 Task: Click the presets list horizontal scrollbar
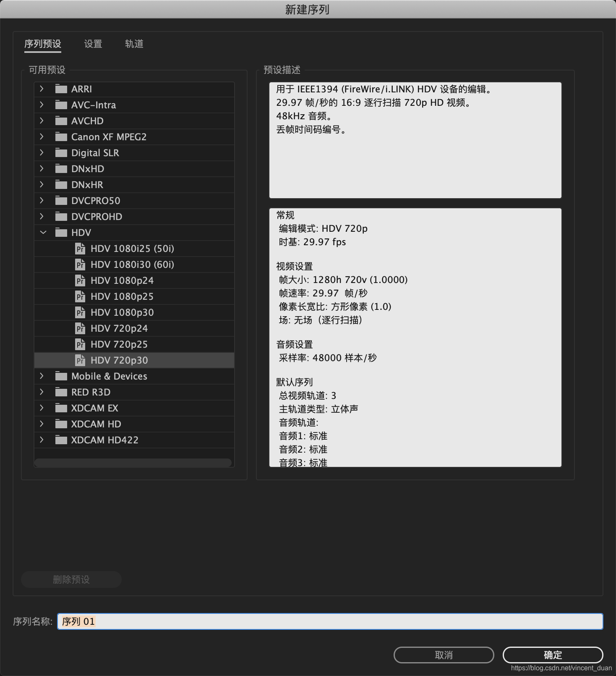tap(133, 463)
